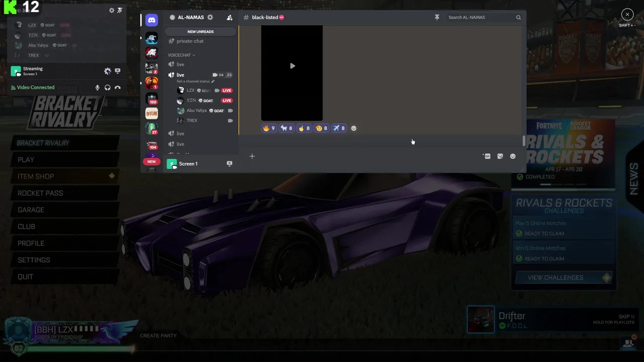Close the overlay with X button
Image resolution: width=644 pixels, height=362 pixels.
pos(627,14)
